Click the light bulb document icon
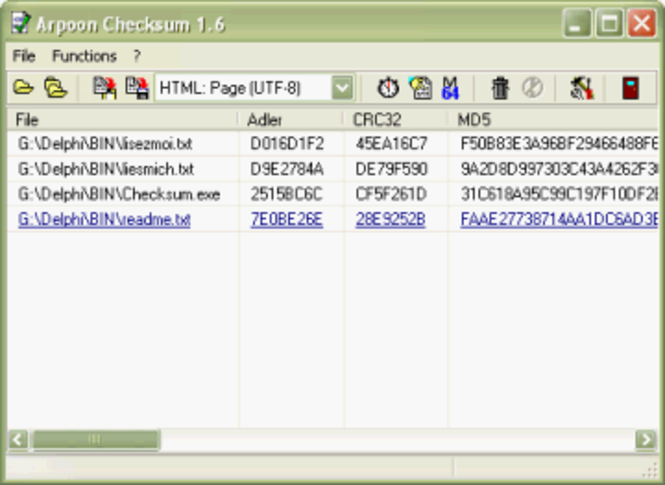 [420, 88]
